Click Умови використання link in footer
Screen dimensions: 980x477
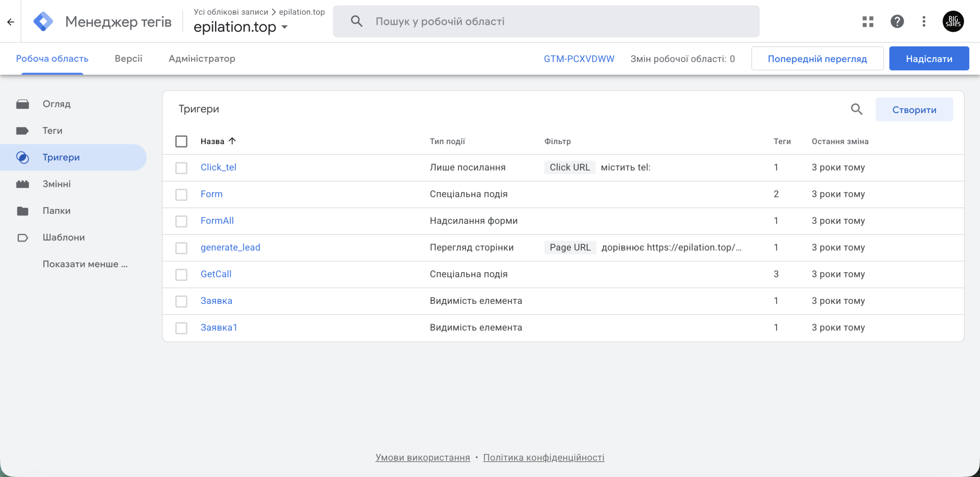pyautogui.click(x=423, y=457)
